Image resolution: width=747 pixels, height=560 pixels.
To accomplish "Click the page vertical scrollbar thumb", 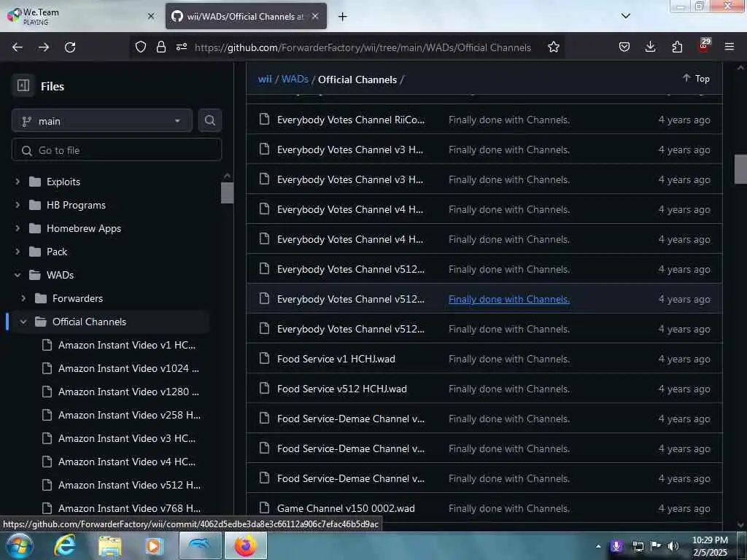I will click(740, 169).
